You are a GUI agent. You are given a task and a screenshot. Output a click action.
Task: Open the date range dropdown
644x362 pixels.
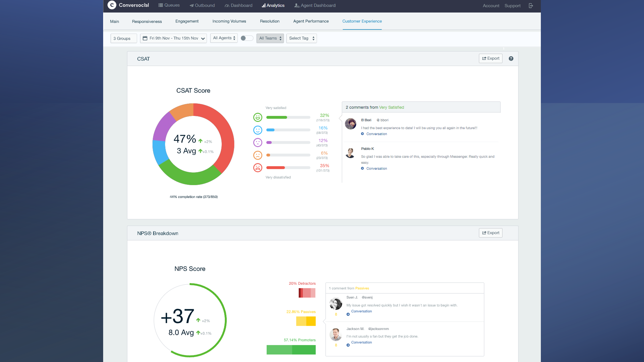pos(173,38)
